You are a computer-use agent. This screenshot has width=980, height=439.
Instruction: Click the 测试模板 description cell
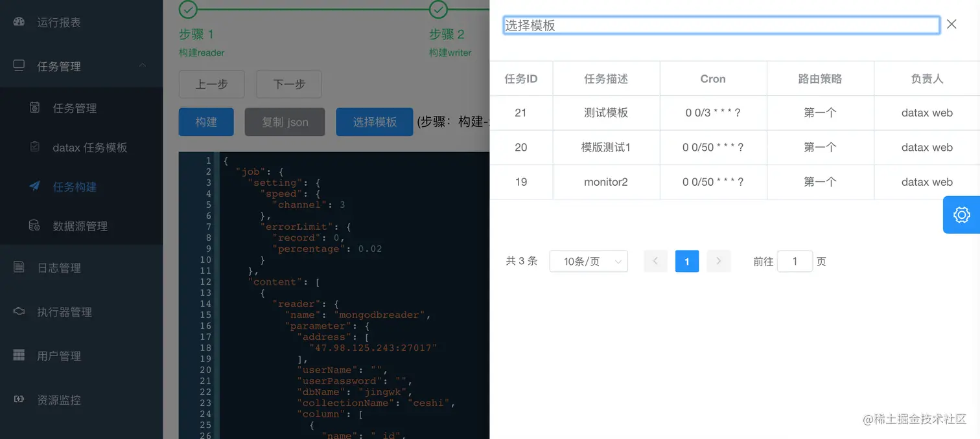coord(606,113)
